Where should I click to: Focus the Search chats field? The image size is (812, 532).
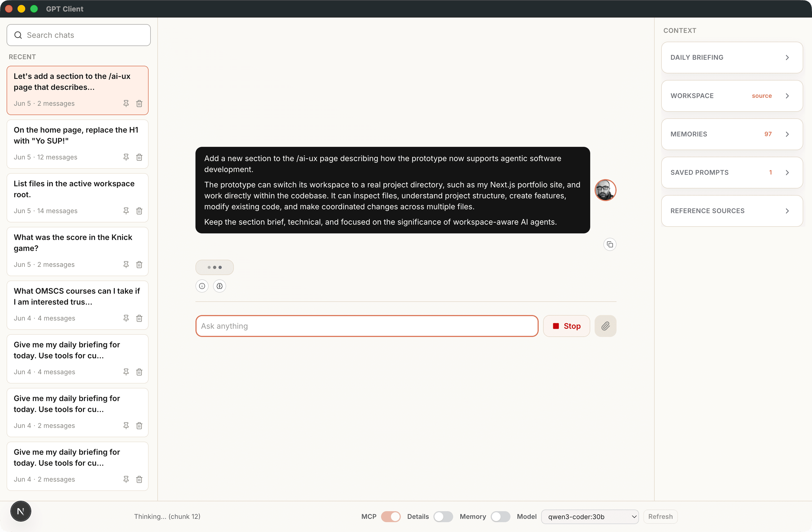click(78, 35)
